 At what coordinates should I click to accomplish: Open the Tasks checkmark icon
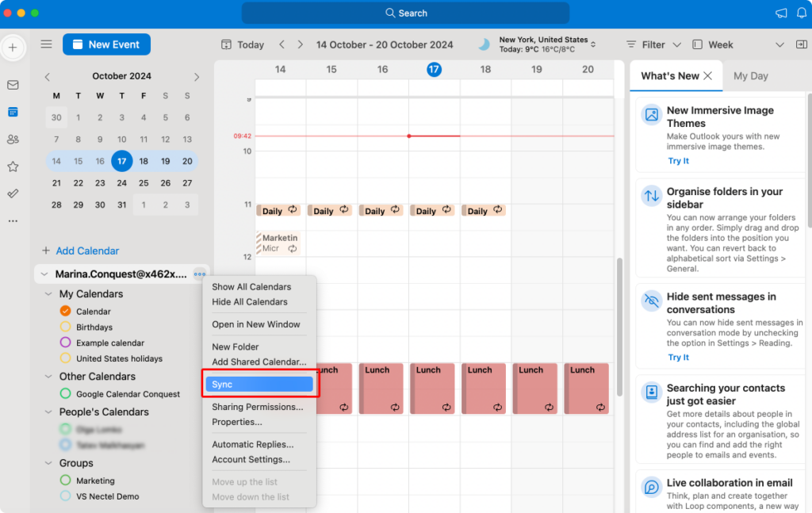tap(13, 193)
